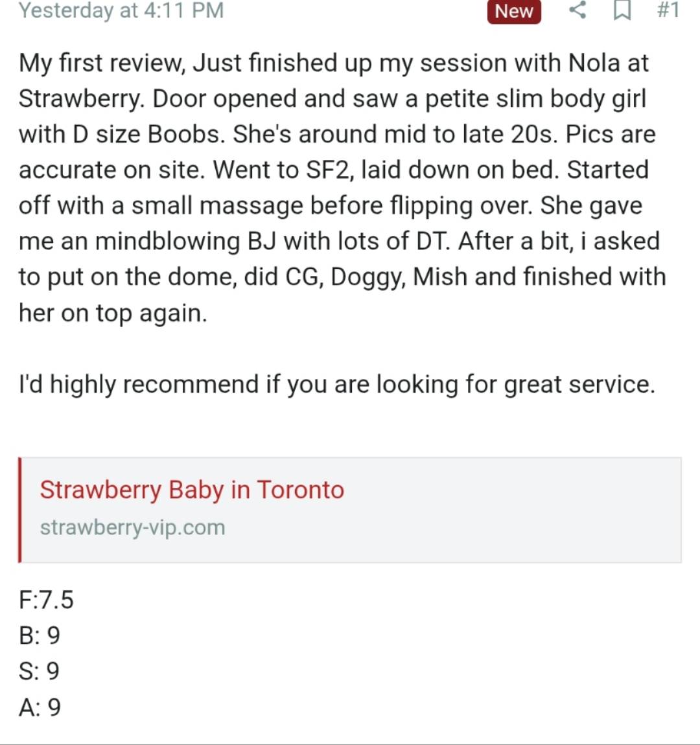Click the word 'Strawberry' in the post body
700x745 pixels.
point(81,99)
